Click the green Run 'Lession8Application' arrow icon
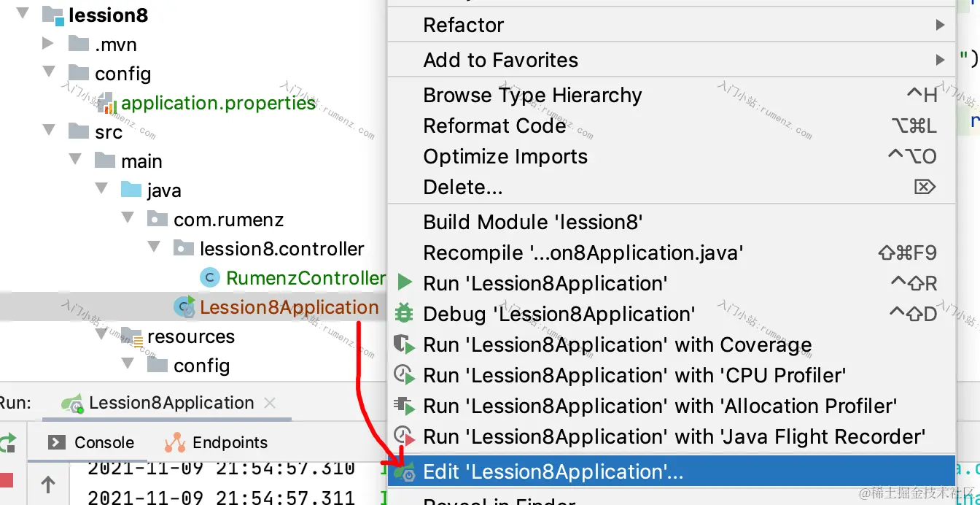Image resolution: width=980 pixels, height=505 pixels. click(x=404, y=283)
